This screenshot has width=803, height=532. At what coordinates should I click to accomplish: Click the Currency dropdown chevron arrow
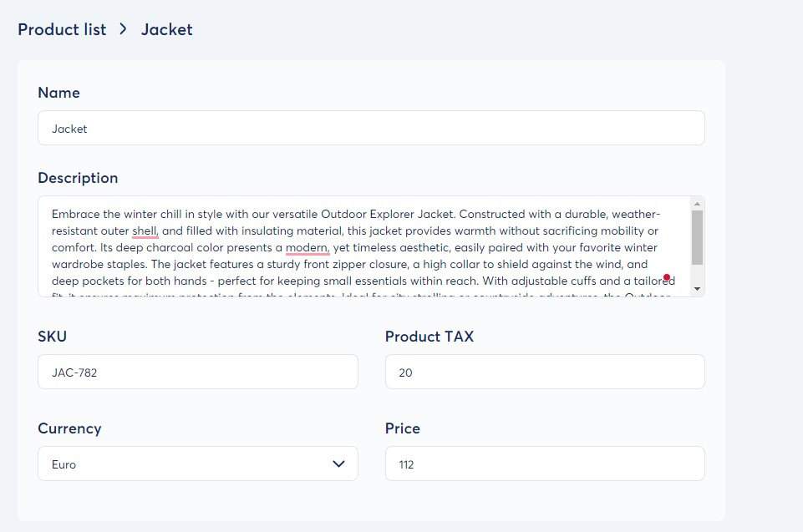pos(338,464)
